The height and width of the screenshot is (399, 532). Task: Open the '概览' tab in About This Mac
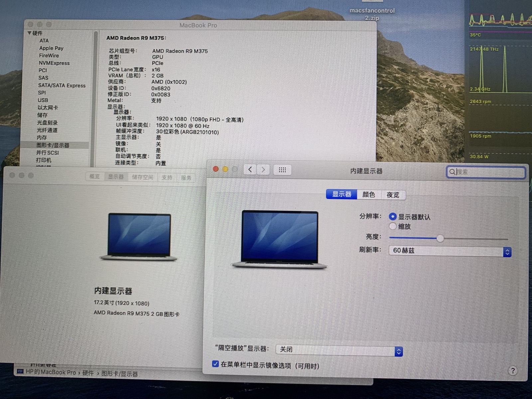pyautogui.click(x=94, y=177)
